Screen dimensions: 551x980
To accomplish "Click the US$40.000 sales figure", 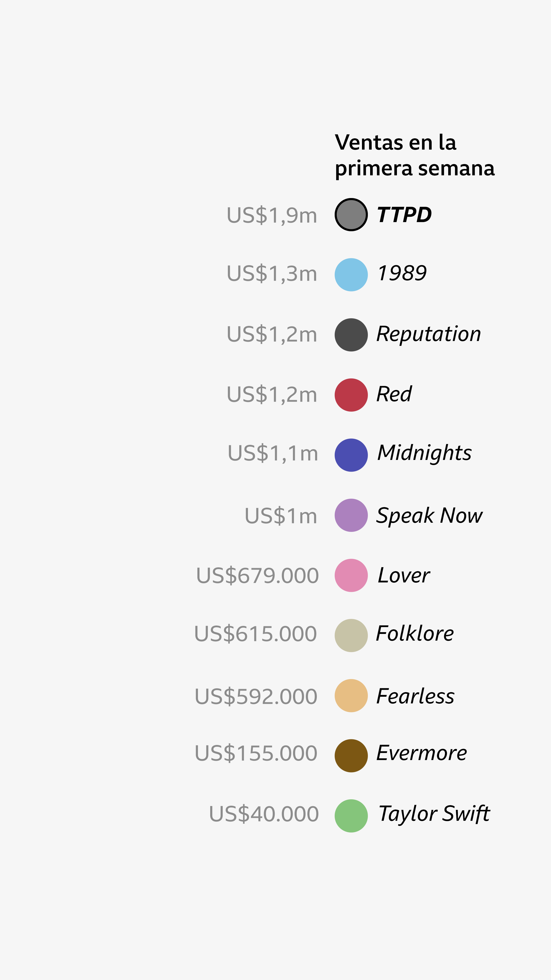I will coord(264,814).
